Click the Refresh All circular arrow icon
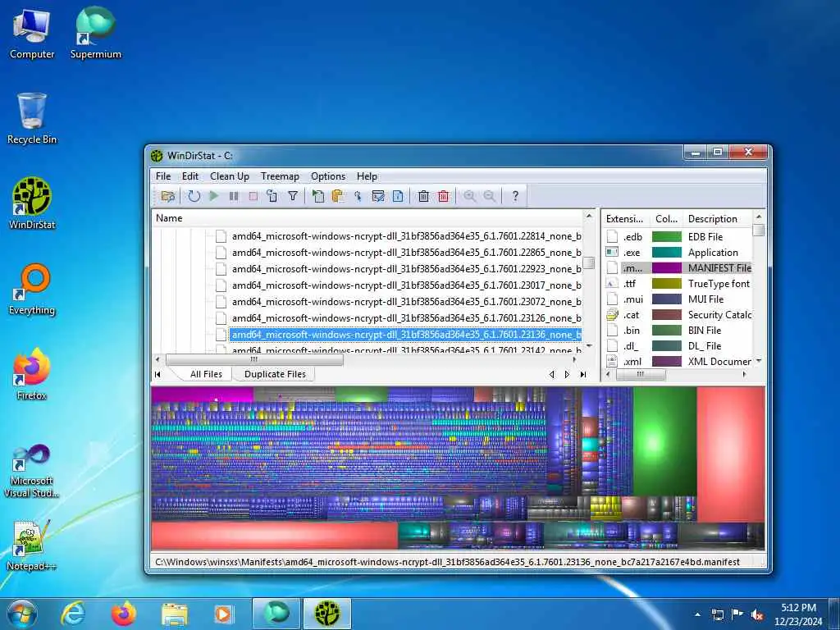 [194, 196]
